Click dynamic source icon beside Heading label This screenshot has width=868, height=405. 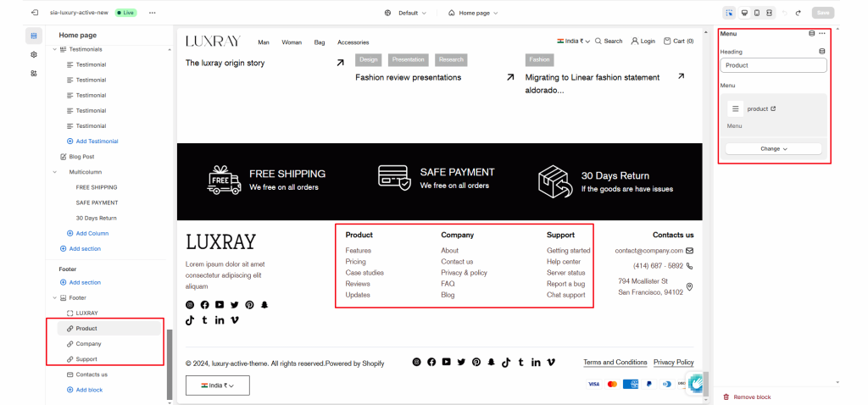click(x=822, y=52)
